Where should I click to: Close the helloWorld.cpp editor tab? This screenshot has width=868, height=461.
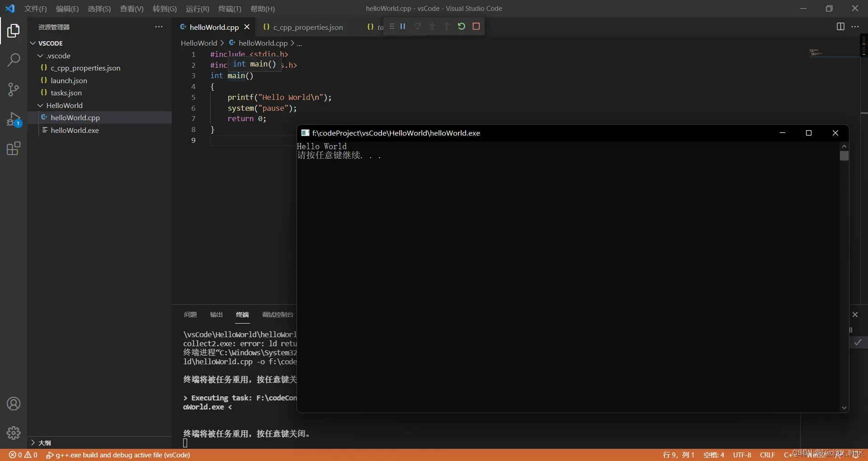(247, 27)
